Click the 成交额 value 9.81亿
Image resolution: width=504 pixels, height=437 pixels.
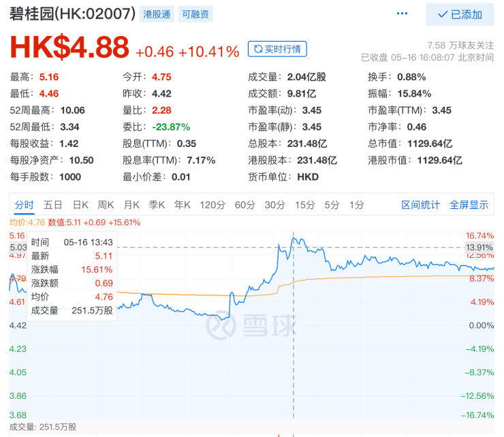pyautogui.click(x=302, y=93)
